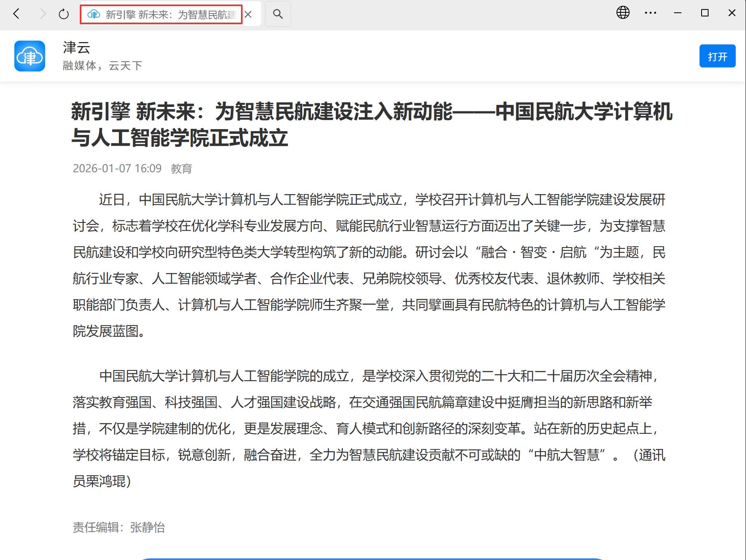Viewport: 746px width, 560px height.
Task: Close the 新引擎 新未来 tab
Action: (x=248, y=15)
